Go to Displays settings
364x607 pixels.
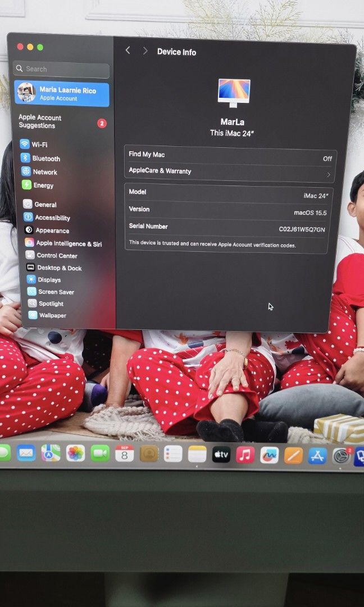click(44, 279)
